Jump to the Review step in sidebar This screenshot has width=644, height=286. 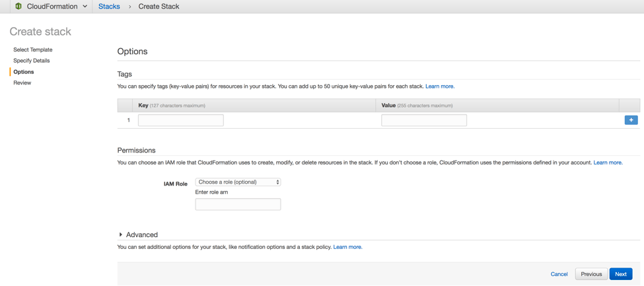pyautogui.click(x=22, y=83)
